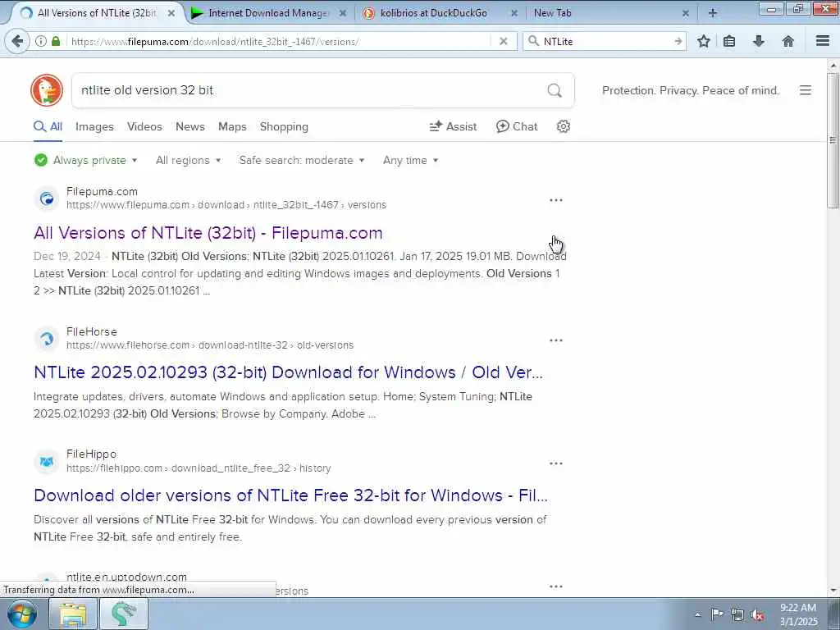Open All Versions of NTLite (32bit) Filepuma link

coord(208,232)
